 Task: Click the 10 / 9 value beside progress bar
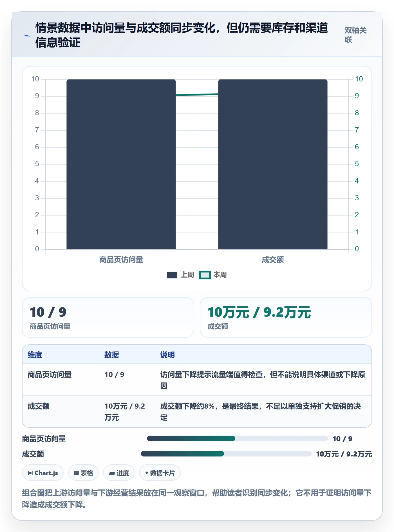[x=342, y=439]
